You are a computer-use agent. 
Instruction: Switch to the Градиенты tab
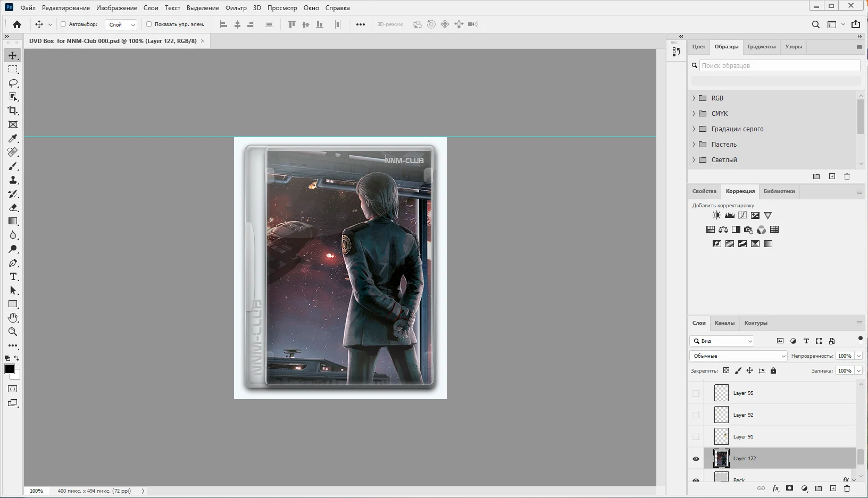[x=761, y=47]
